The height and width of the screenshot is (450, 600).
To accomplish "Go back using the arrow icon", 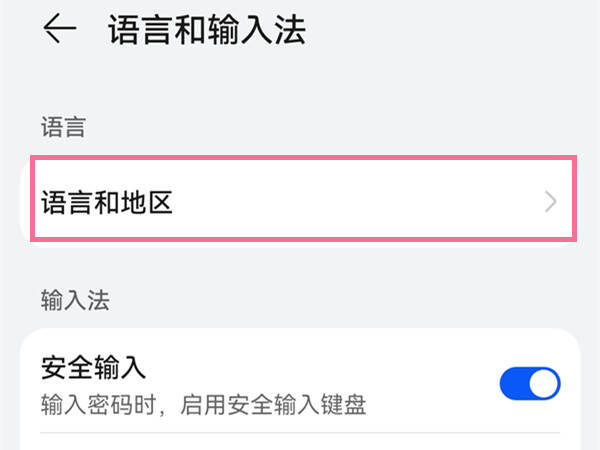I will coord(60,28).
